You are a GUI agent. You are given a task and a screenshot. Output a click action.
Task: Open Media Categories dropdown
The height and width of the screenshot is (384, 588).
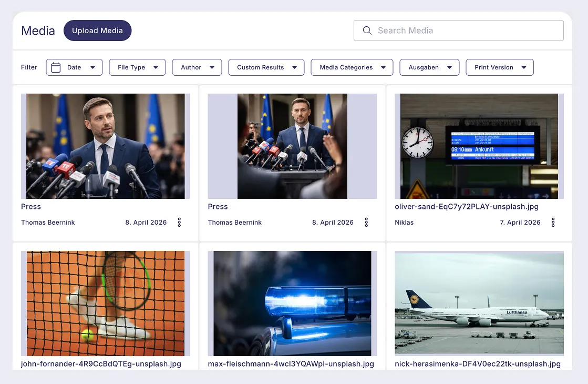352,67
